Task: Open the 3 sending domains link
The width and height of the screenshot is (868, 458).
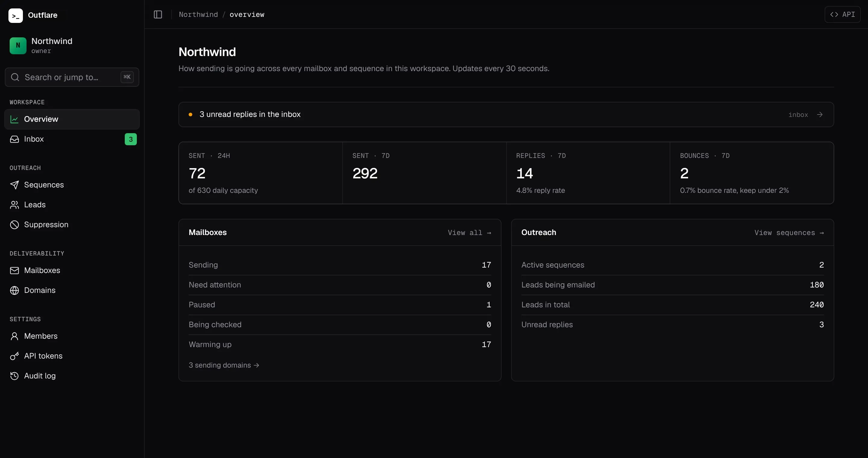Action: coord(224,365)
